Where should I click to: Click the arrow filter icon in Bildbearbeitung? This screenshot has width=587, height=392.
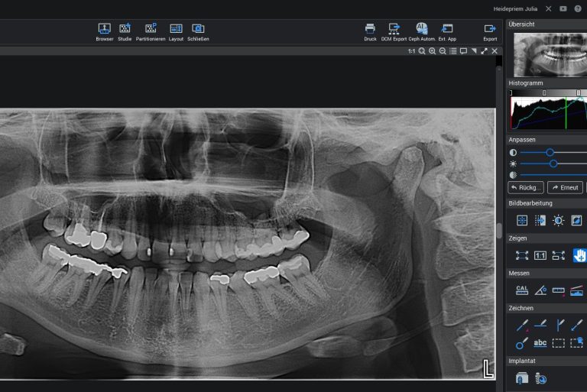pos(540,221)
